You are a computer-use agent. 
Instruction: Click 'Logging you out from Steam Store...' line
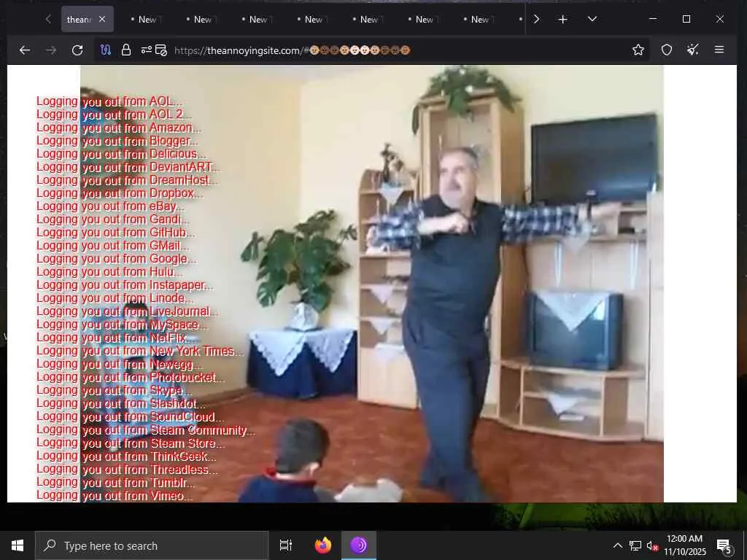[x=131, y=443]
